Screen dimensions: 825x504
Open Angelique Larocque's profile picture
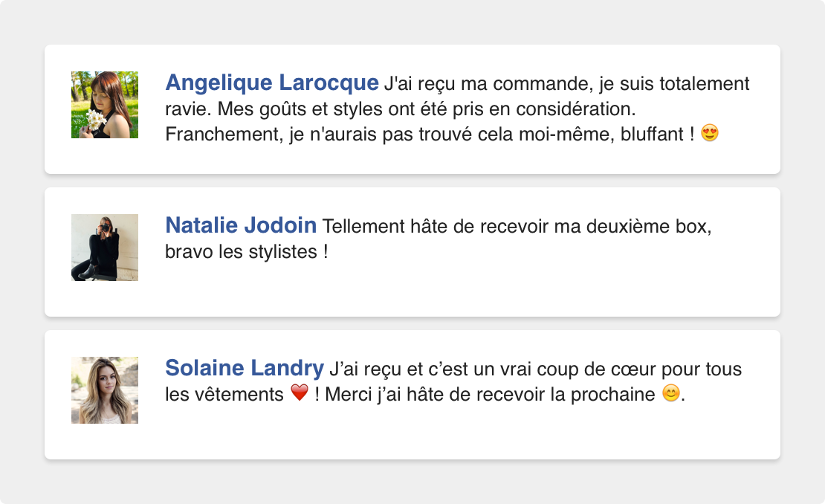click(x=105, y=105)
